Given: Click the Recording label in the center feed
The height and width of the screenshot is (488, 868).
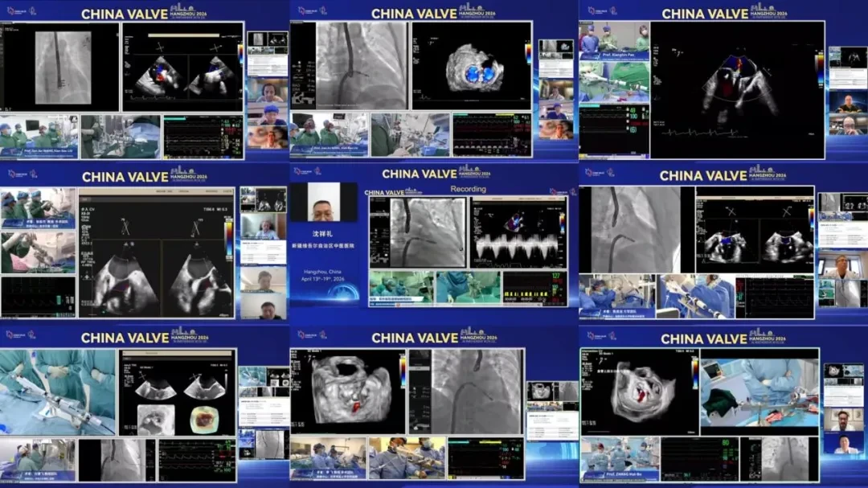Looking at the screenshot, I should (x=468, y=189).
